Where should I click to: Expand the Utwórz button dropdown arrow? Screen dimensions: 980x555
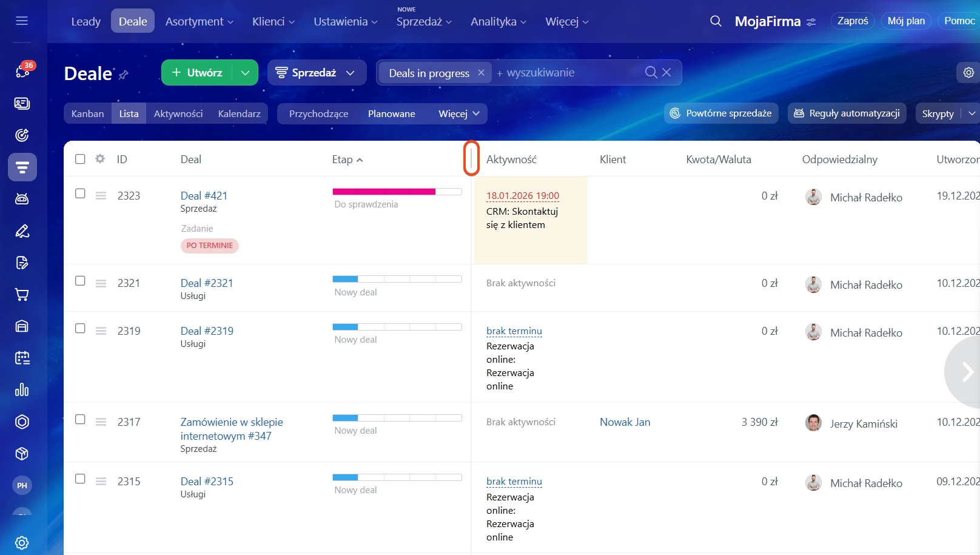(x=245, y=73)
